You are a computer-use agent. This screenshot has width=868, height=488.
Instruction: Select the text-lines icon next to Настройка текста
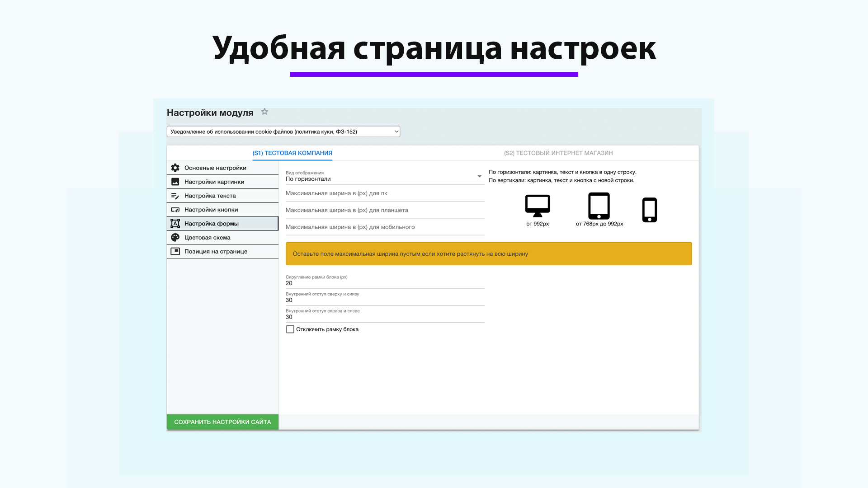pos(175,195)
